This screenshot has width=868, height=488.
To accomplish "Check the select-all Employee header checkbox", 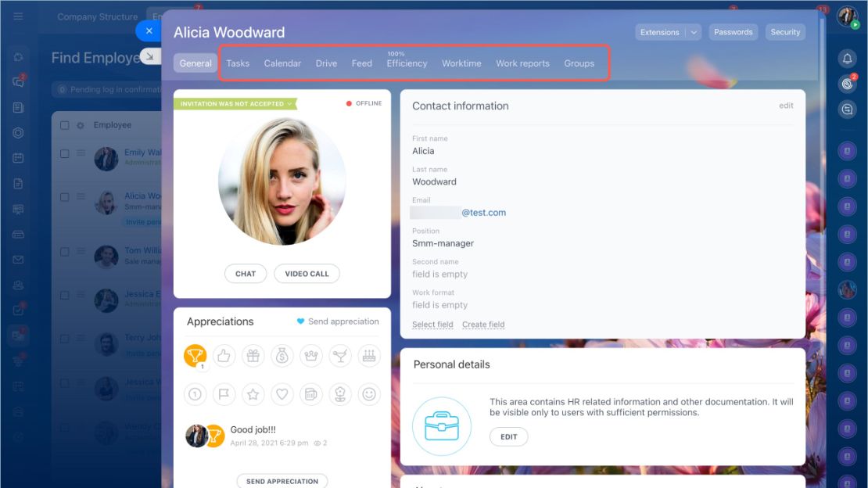I will 65,125.
